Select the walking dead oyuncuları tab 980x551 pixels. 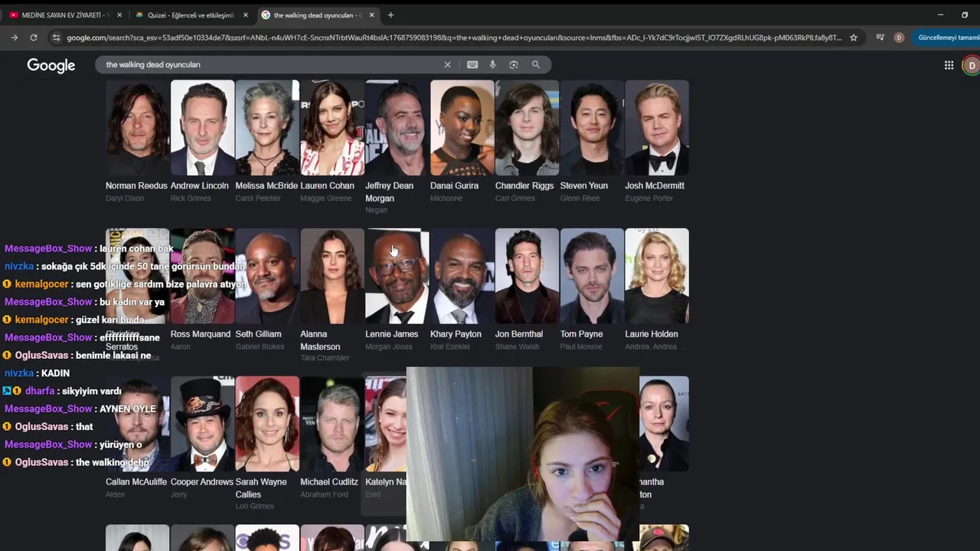[x=318, y=15]
